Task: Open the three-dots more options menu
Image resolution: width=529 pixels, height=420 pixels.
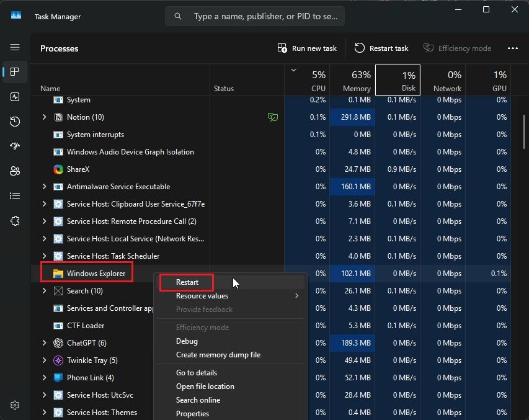Action: pyautogui.click(x=512, y=48)
